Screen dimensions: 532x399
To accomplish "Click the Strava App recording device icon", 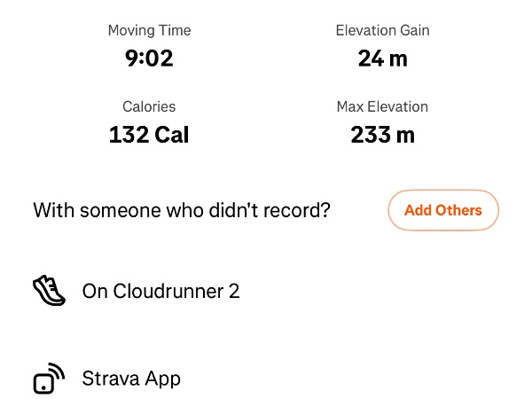I will click(49, 378).
